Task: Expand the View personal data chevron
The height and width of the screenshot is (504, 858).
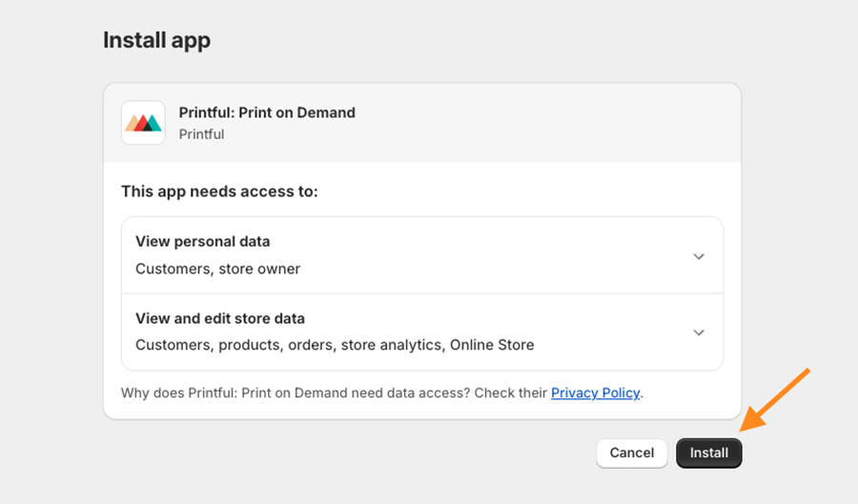Action: coord(699,256)
